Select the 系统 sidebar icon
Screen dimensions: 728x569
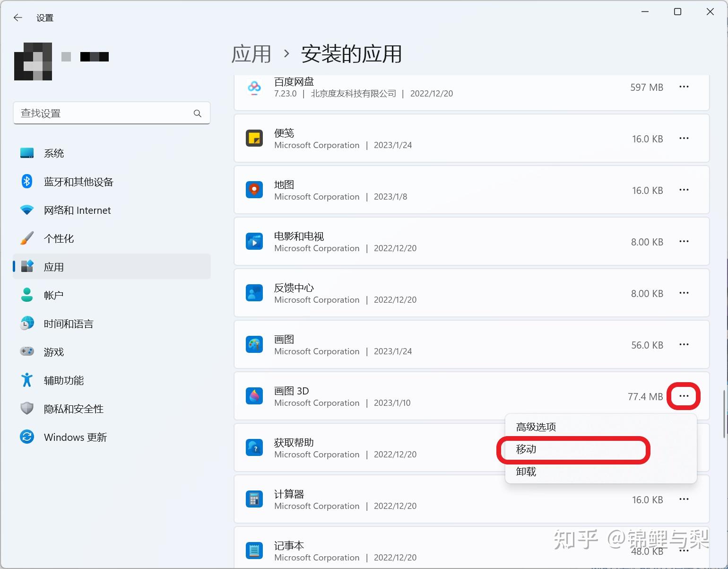pos(27,153)
